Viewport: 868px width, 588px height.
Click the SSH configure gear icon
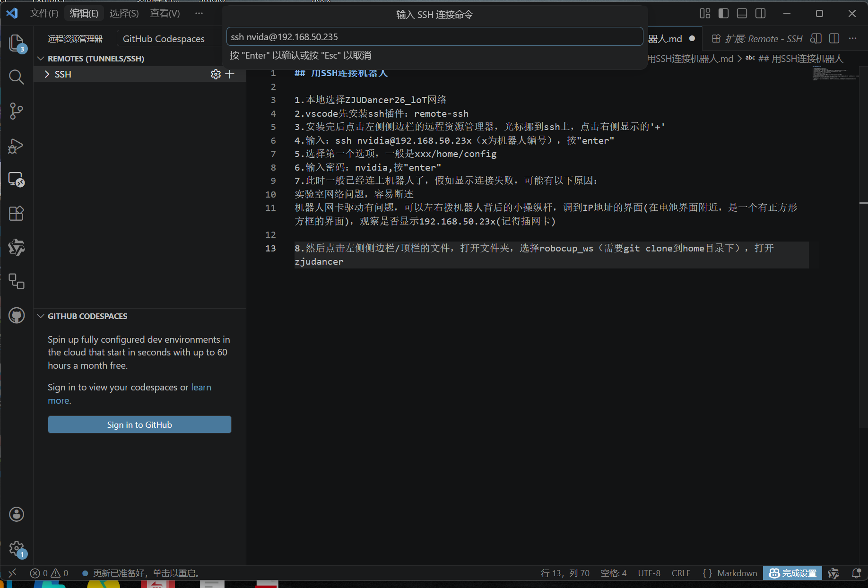216,74
